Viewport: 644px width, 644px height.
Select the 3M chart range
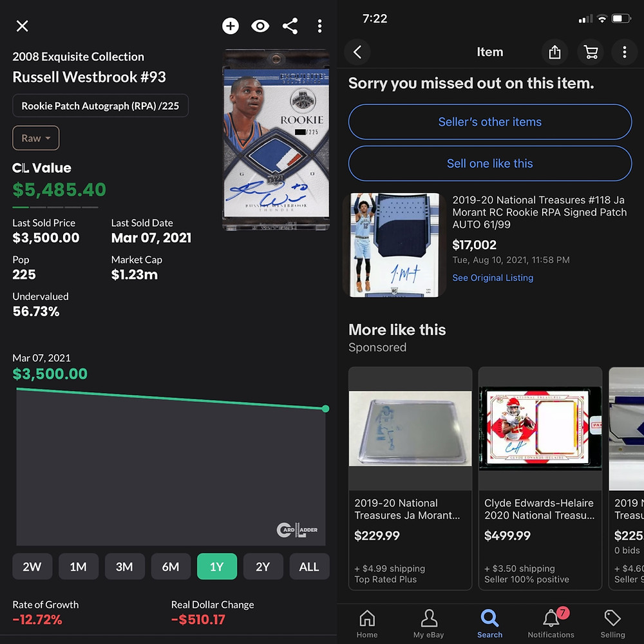tap(124, 566)
